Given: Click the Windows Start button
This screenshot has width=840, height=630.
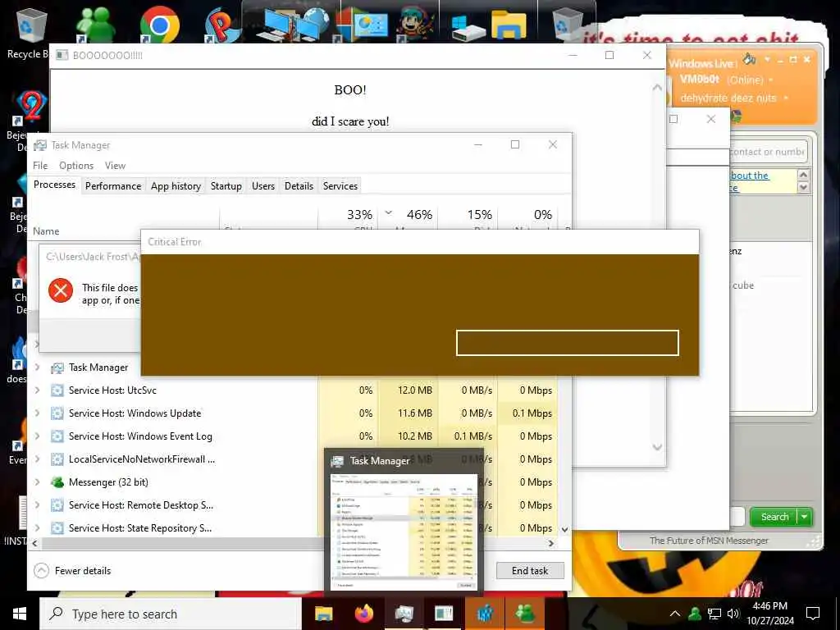Looking at the screenshot, I should [x=20, y=614].
